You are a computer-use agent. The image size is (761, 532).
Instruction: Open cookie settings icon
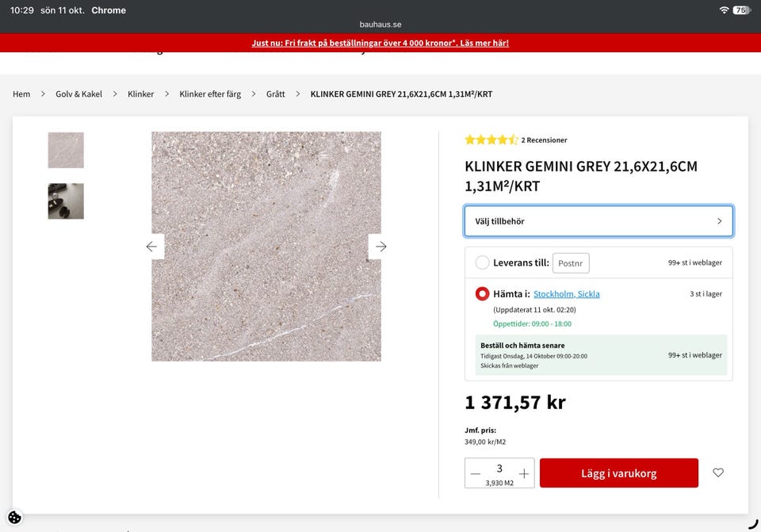tap(14, 517)
